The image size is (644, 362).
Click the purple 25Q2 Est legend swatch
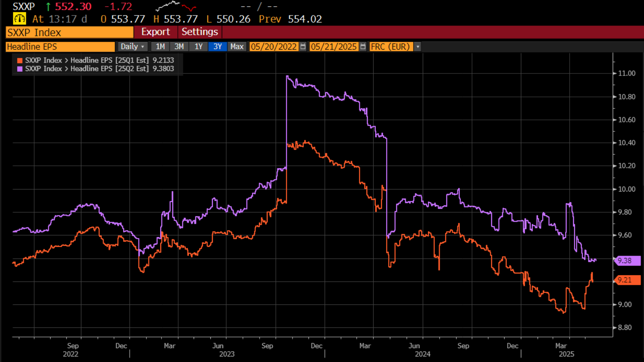click(20, 69)
